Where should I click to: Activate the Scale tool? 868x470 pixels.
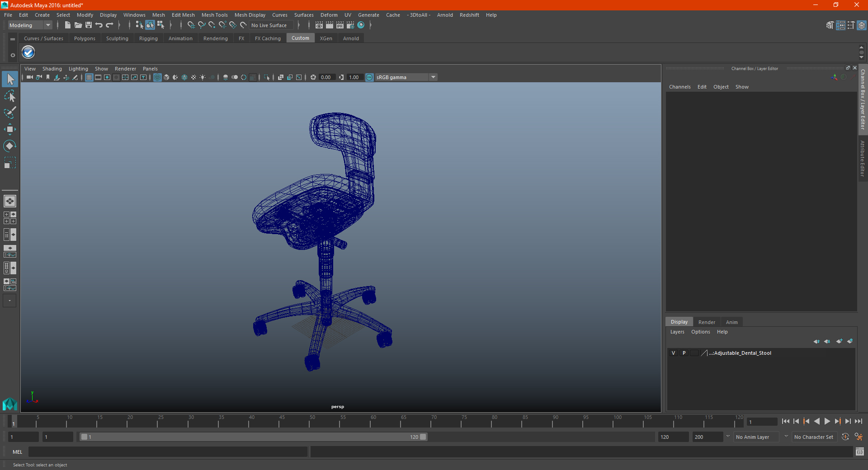(10, 163)
